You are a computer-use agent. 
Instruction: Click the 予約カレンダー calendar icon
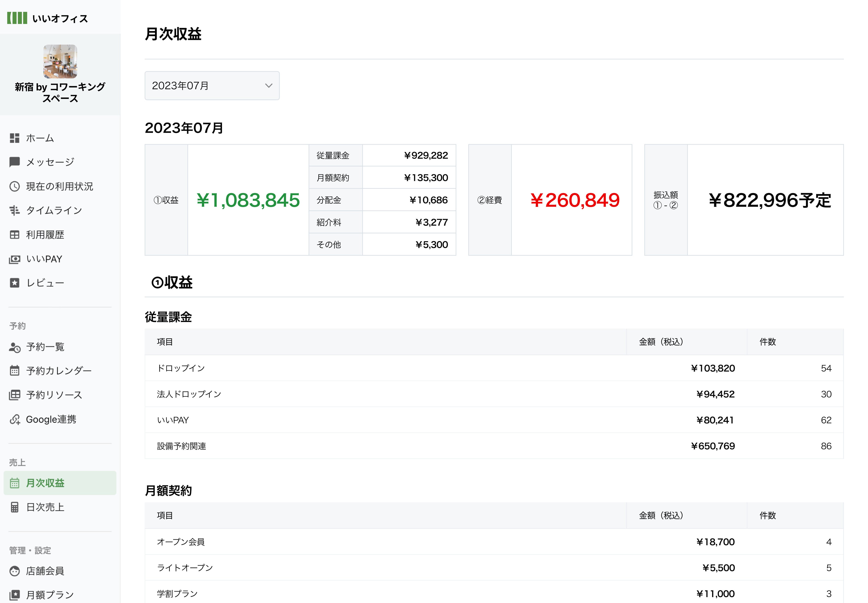pos(14,371)
